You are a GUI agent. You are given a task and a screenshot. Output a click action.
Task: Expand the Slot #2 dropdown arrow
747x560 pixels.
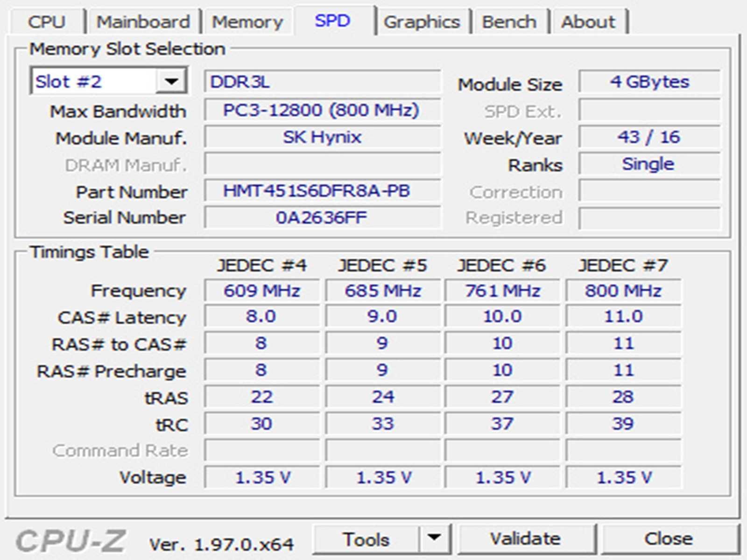coord(171,82)
